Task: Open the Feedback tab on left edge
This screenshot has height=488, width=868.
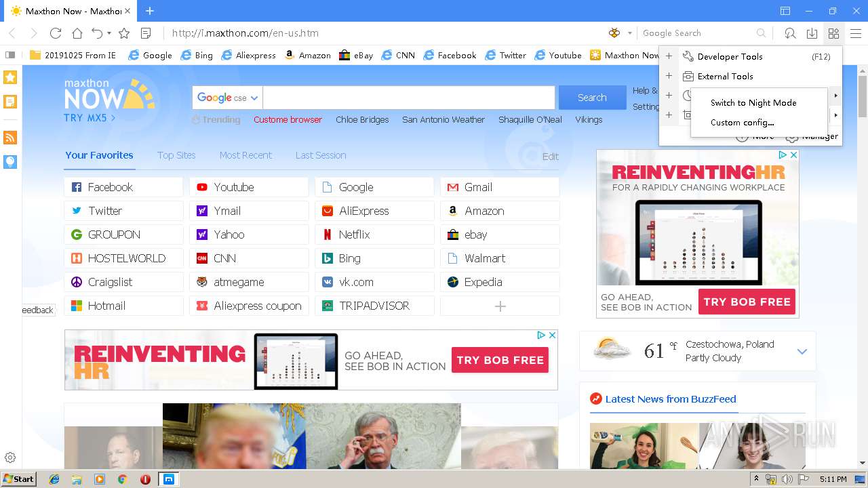Action: coord(38,310)
